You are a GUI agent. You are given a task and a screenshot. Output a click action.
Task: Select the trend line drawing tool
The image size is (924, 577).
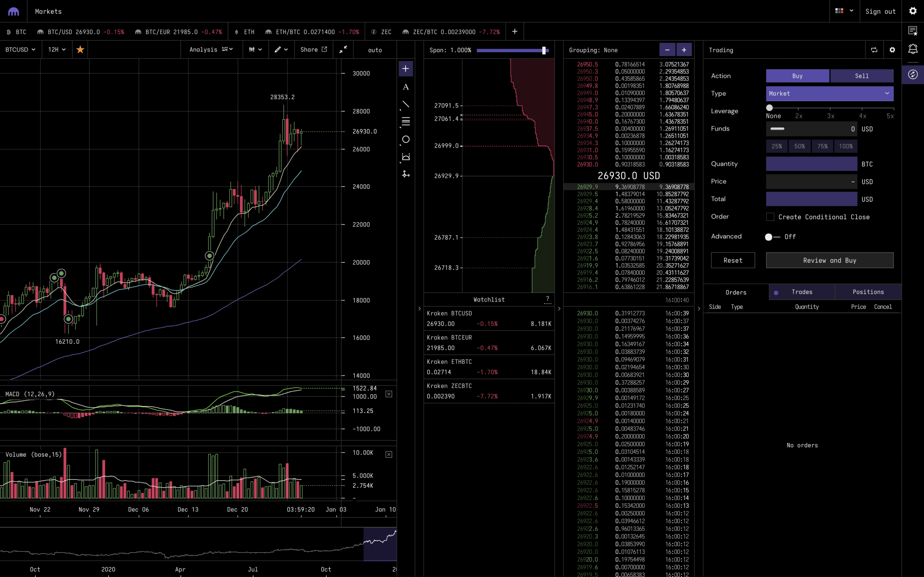coord(405,104)
